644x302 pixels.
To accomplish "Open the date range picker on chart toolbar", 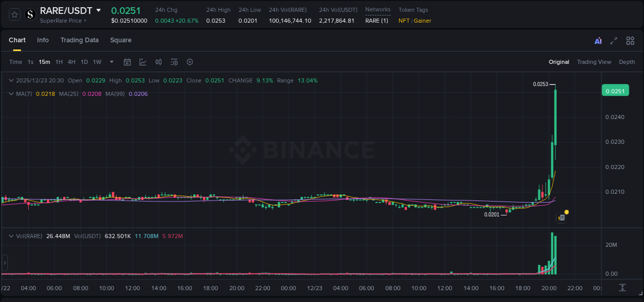I will tap(127, 62).
